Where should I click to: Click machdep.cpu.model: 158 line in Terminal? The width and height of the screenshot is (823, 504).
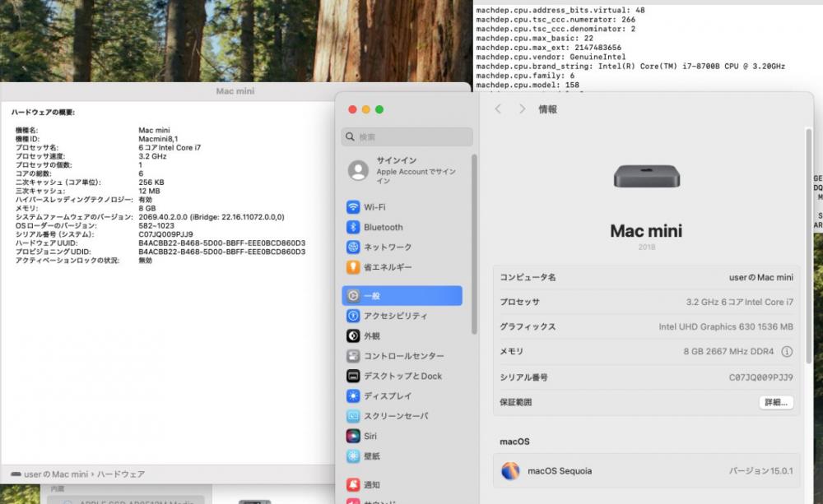528,85
